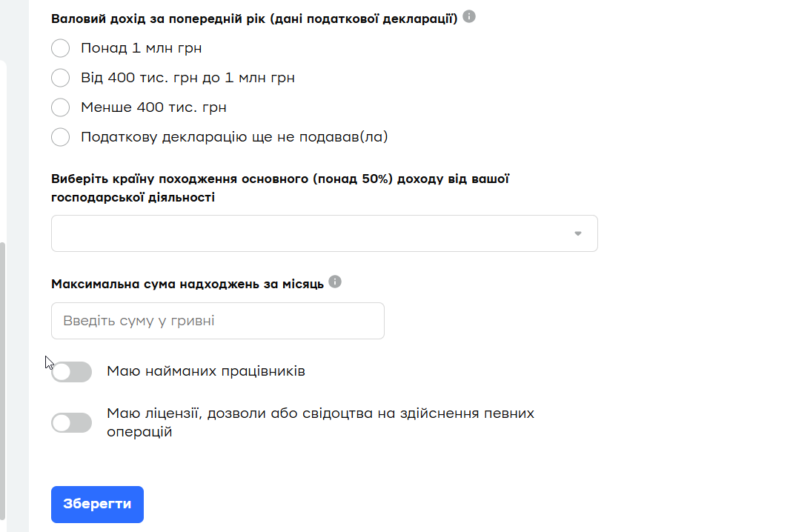The width and height of the screenshot is (793, 532).
Task: Focus the 'Введіть суму у гривні' input field
Action: click(217, 321)
